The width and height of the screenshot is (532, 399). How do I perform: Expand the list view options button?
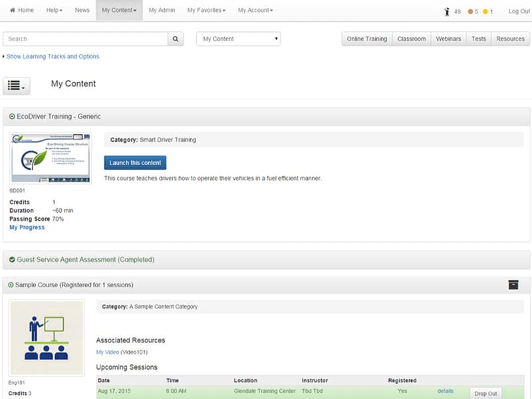coord(16,86)
